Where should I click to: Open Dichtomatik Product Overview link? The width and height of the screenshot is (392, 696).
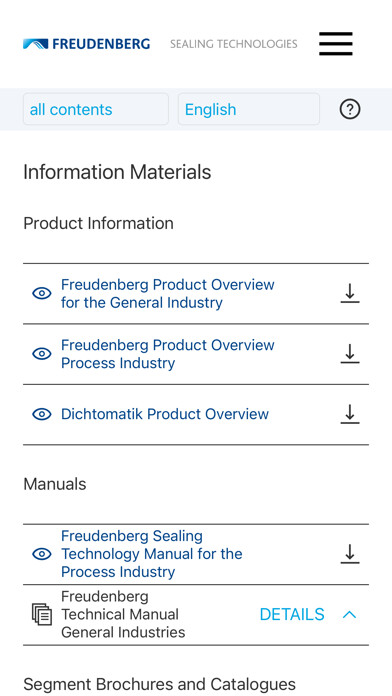click(165, 414)
